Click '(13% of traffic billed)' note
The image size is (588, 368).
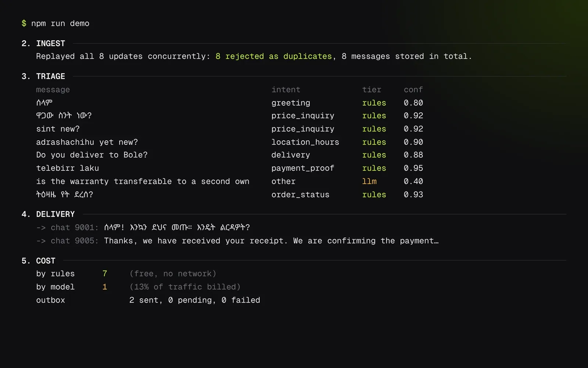coord(185,287)
